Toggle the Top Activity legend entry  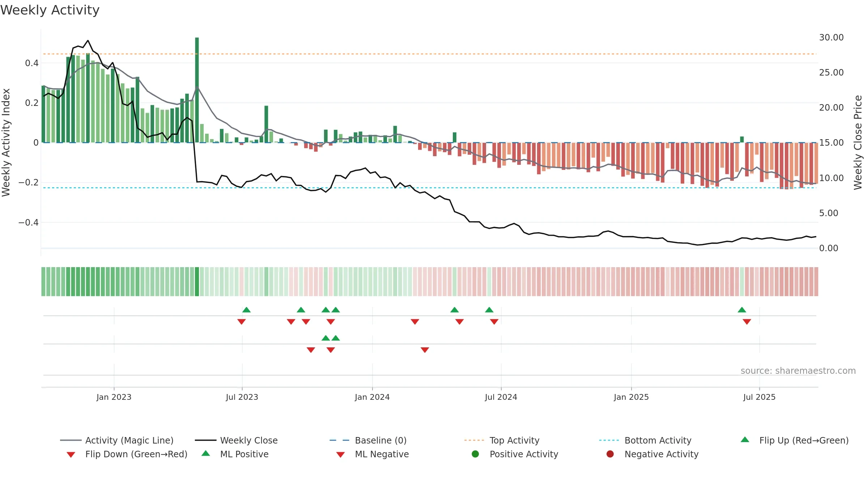coord(502,440)
